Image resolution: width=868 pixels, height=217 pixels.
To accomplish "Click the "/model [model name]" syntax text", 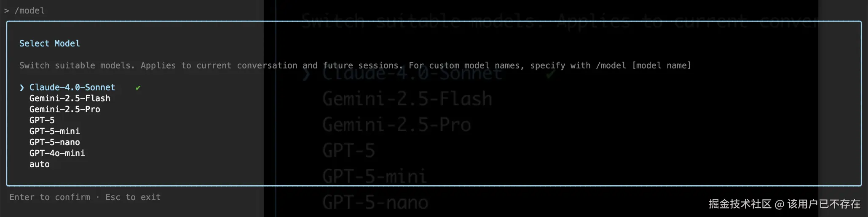I will 643,65.
